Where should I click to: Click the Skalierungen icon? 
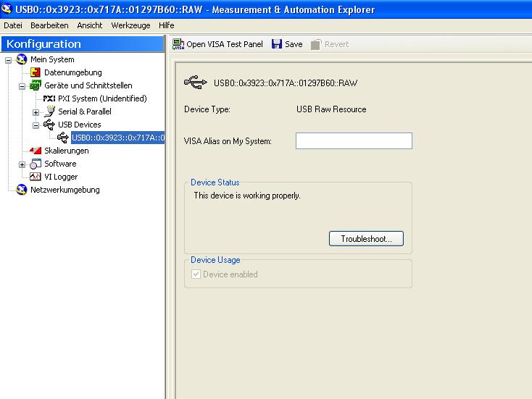coord(36,151)
